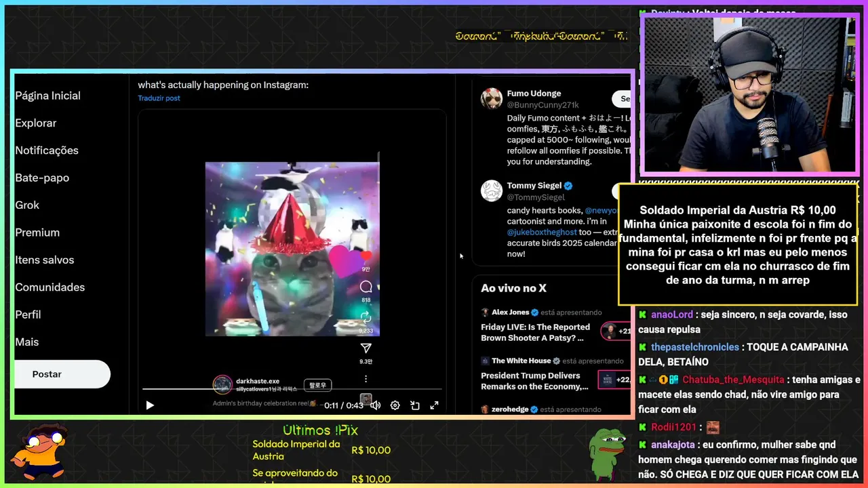Click Alex Jones host name
Screen dimensions: 868x488
point(510,312)
